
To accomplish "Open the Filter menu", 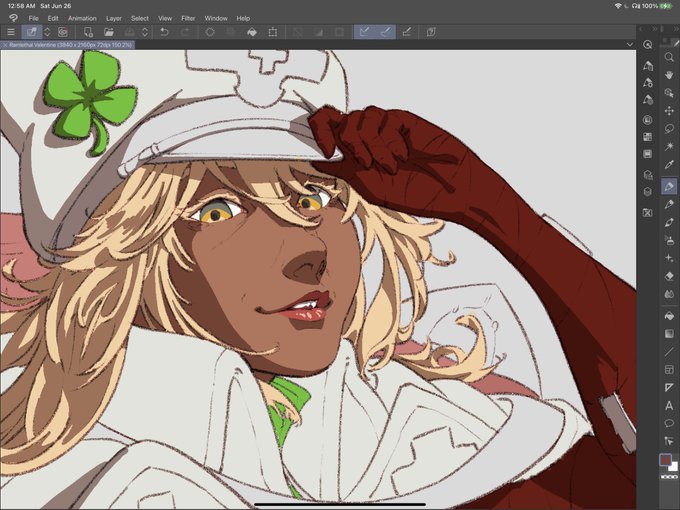I will click(188, 18).
